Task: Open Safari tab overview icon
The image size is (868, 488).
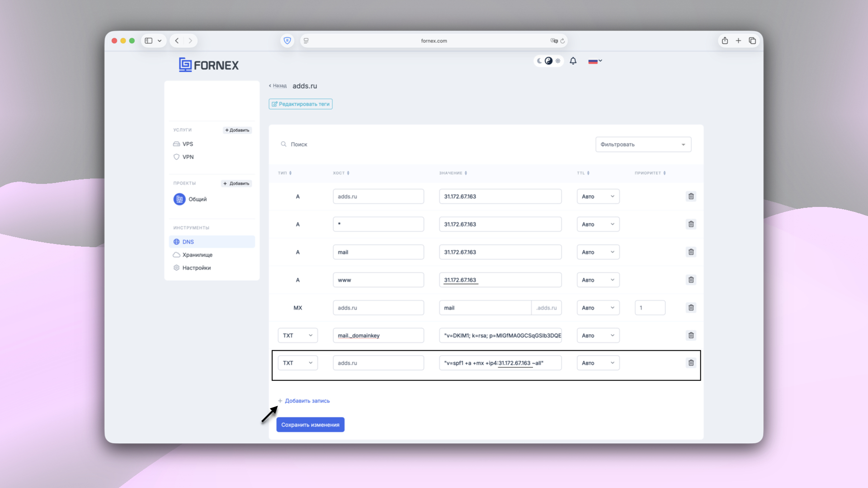Action: [x=752, y=41]
